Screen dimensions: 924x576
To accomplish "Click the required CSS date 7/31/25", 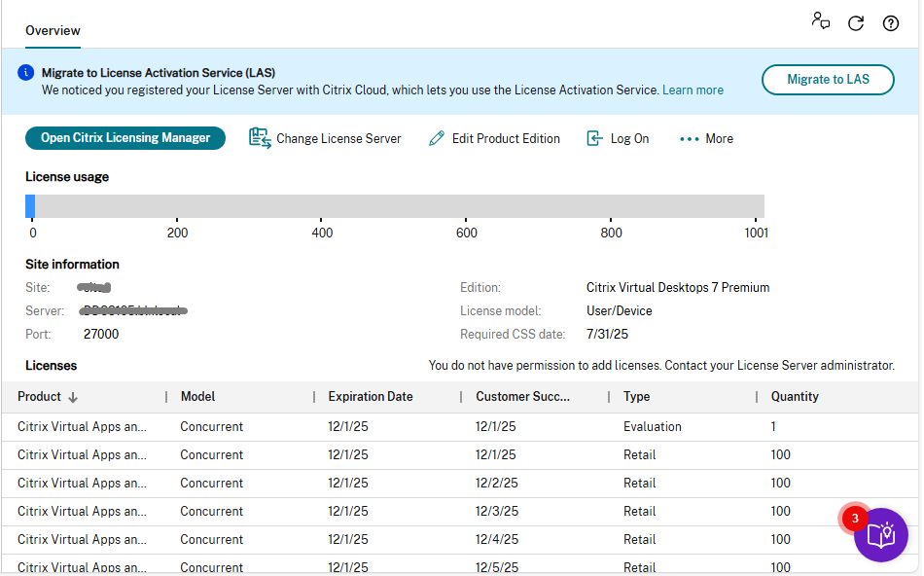I will (607, 335).
